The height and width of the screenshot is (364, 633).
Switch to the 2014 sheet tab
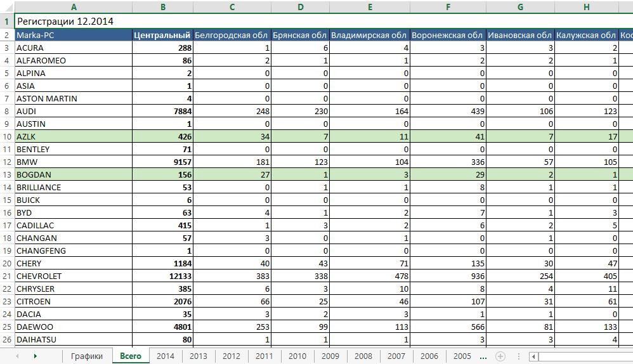tap(166, 356)
